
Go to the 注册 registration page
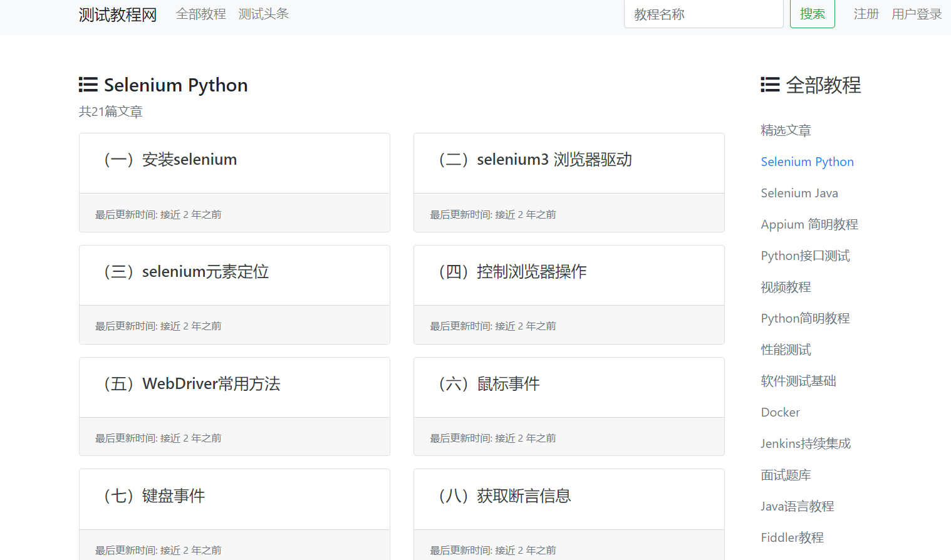tap(866, 14)
